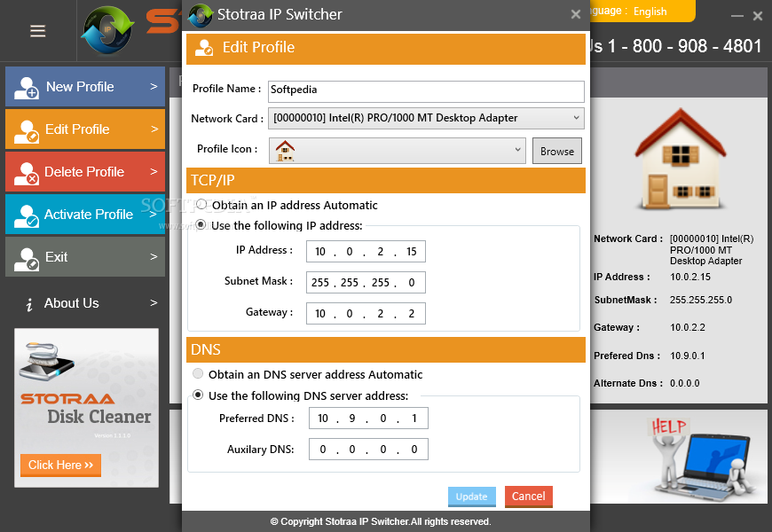Click the TCP/IP section header
The width and height of the screenshot is (772, 532).
tap(386, 181)
